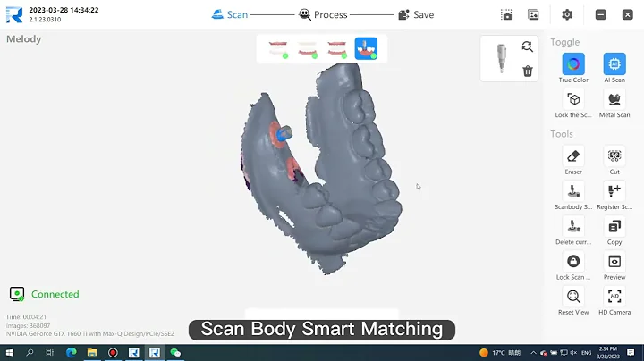Image resolution: width=644 pixels, height=361 pixels.
Task: Go to the Save step
Action: [x=416, y=15]
